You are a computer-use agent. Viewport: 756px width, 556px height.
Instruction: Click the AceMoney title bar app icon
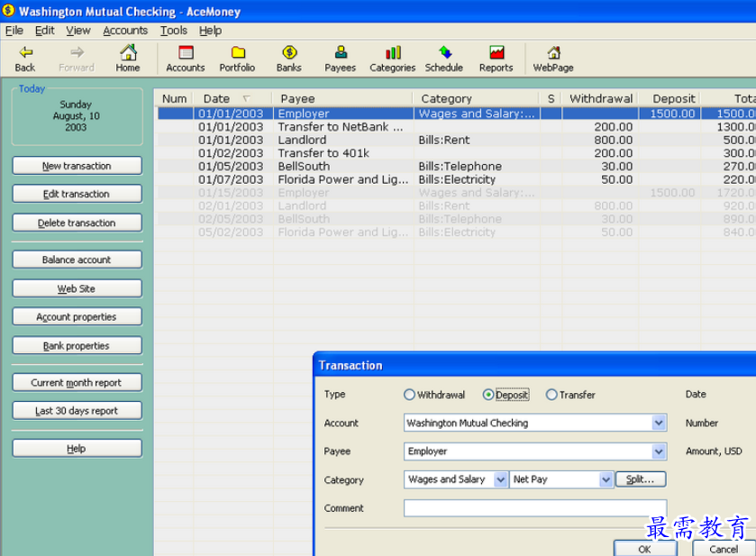coord(9,10)
